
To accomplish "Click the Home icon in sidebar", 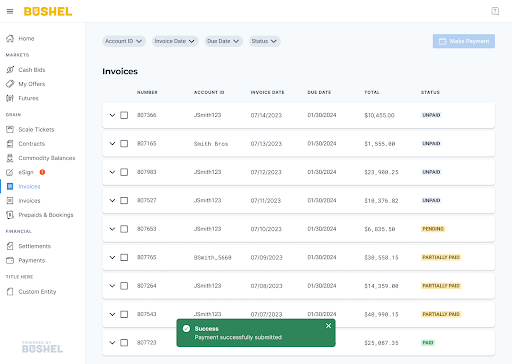I will coord(10,38).
